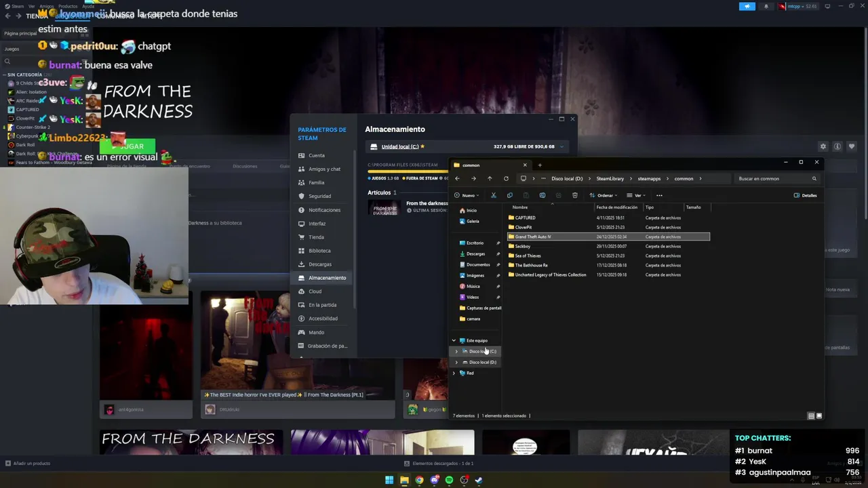
Task: Open Notificaciones settings section
Action: [323, 209]
